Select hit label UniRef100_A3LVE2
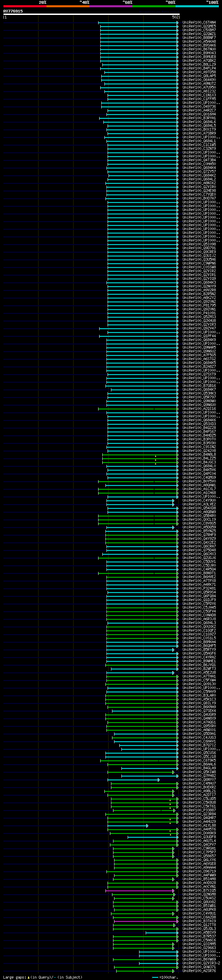Screen dimensions: 222x980 (x=199, y=504)
